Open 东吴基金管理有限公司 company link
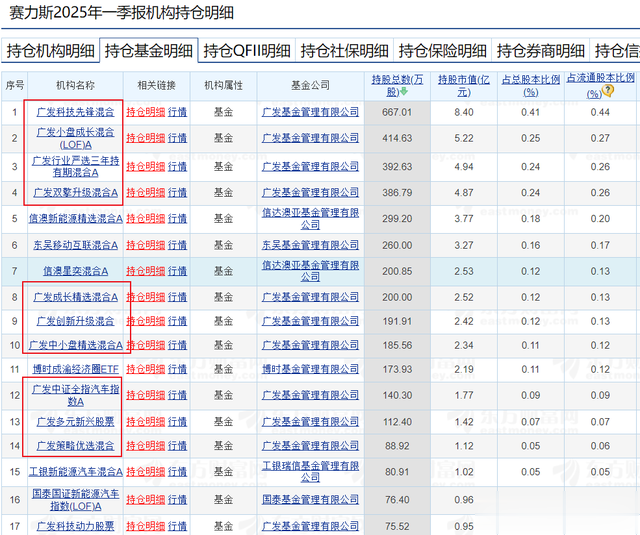The image size is (640, 535). (309, 244)
